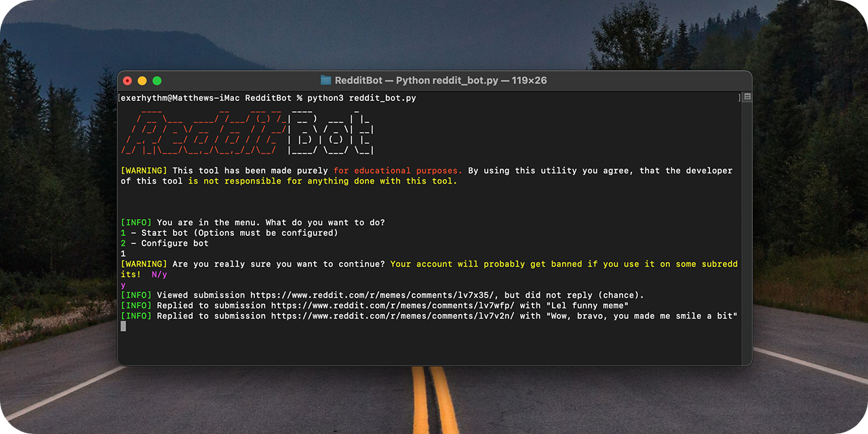Click the terminal cursor block on last line
Screen dimensions: 868x434
pyautogui.click(x=123, y=326)
